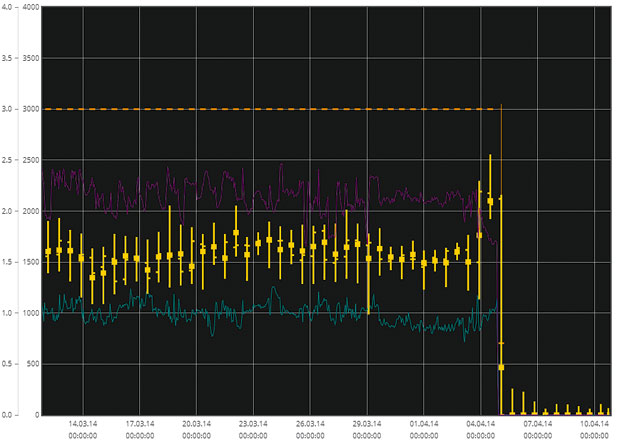This screenshot has width=620, height=443.
Task: Click the teal line series near 01.04.14
Action: tap(424, 327)
